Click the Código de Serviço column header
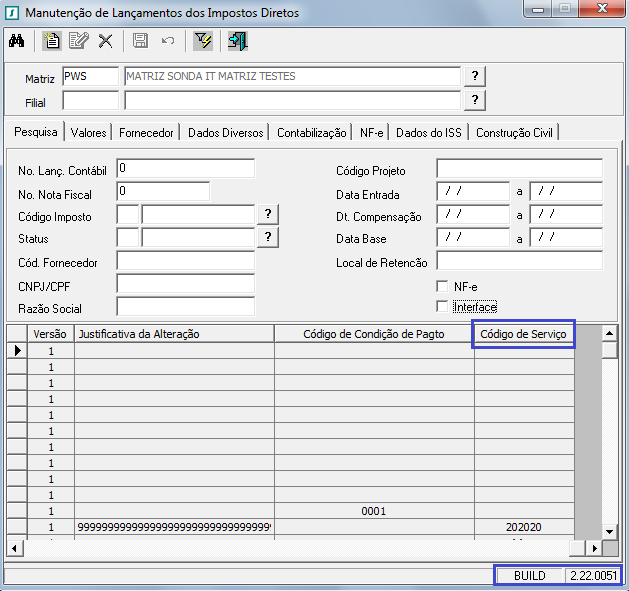This screenshot has height=591, width=629. [524, 334]
